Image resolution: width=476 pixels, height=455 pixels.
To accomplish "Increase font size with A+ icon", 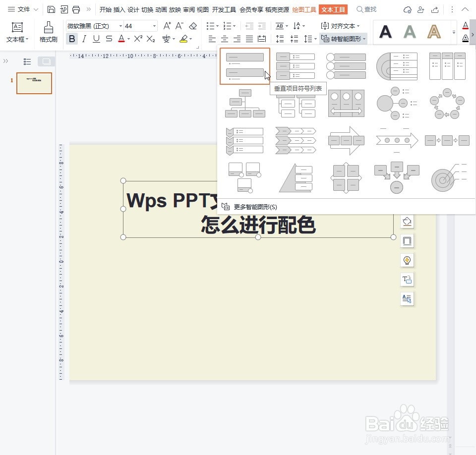I will pyautogui.click(x=167, y=26).
